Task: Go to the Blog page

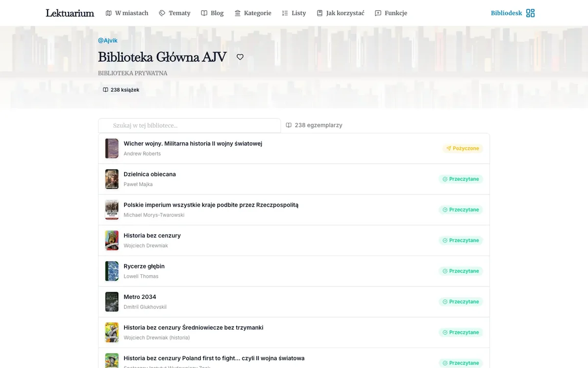Action: click(212, 13)
